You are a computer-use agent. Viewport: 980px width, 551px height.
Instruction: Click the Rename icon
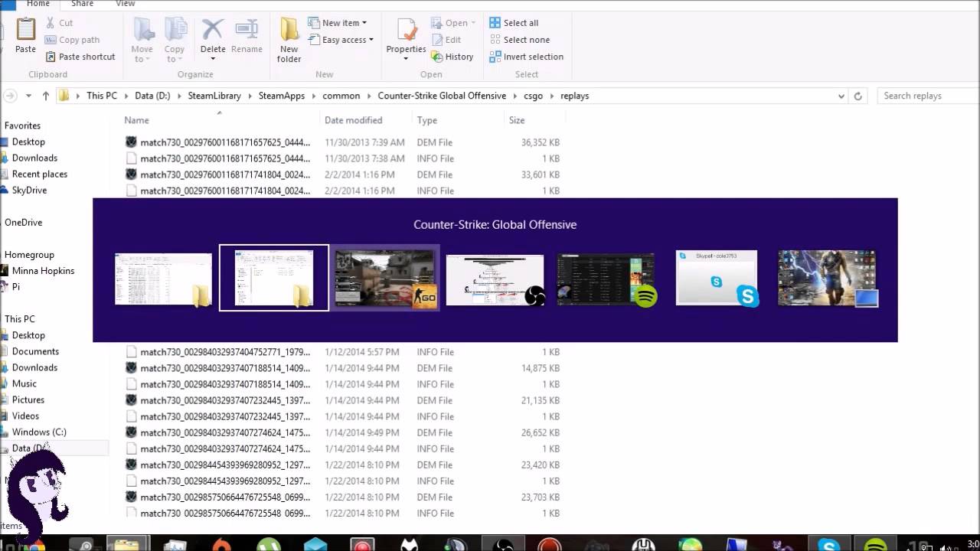click(x=247, y=29)
